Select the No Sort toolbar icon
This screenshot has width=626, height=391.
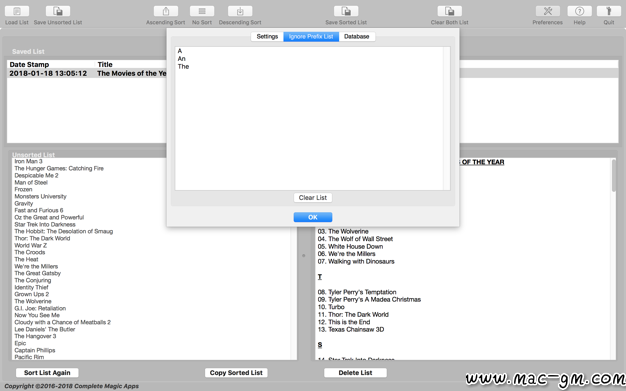202,11
